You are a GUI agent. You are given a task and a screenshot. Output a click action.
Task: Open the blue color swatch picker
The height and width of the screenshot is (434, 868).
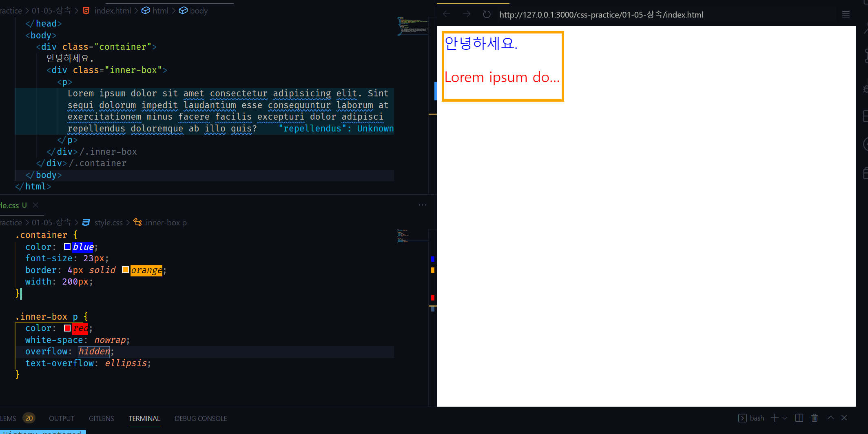67,247
